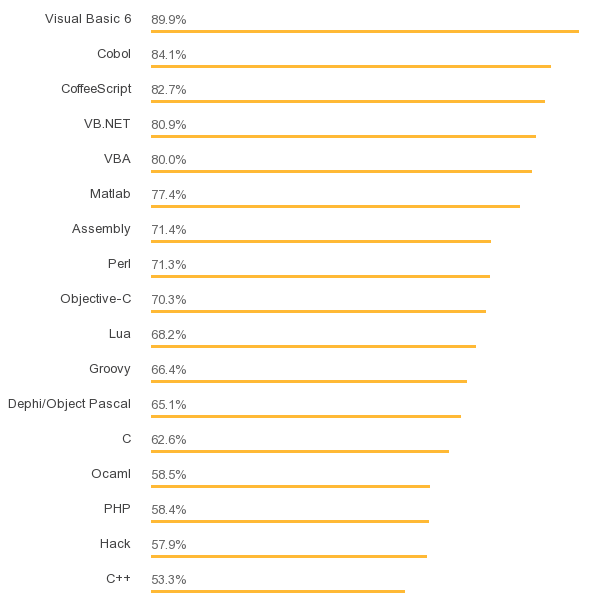The image size is (600, 603).
Task: Click the VBA orange bar
Action: pos(341,171)
